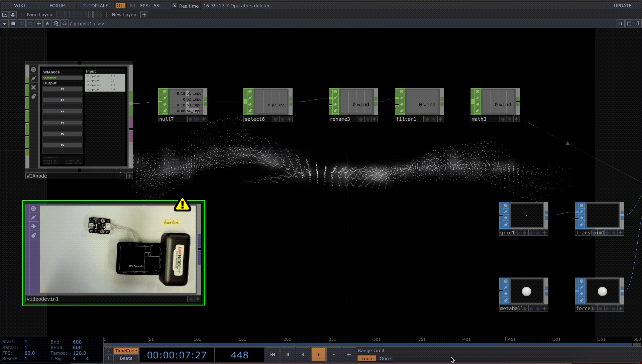
Task: Expand the path with >> chevrons
Action: coord(101,23)
